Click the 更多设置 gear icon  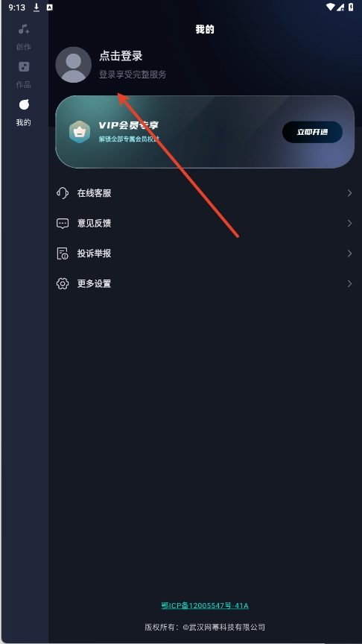tap(63, 283)
